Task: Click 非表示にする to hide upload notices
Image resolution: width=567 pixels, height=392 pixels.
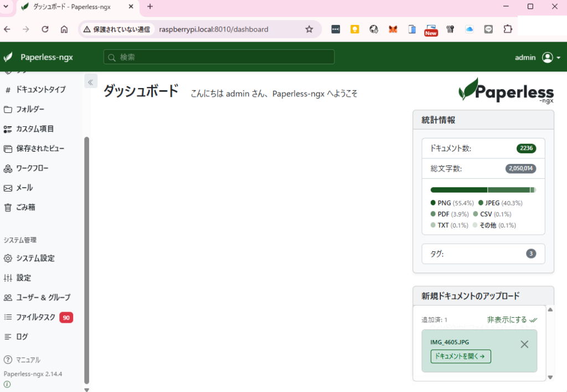Action: coord(512,319)
